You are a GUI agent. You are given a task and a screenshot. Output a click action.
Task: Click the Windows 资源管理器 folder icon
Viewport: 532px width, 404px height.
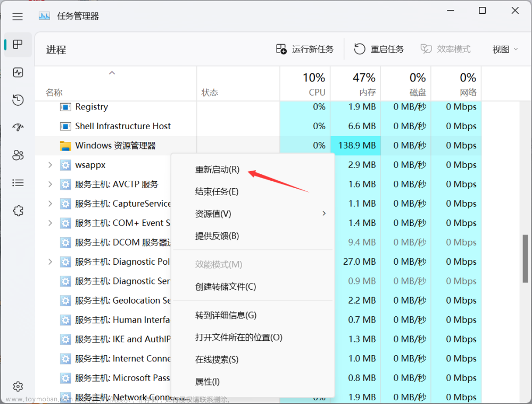click(65, 146)
